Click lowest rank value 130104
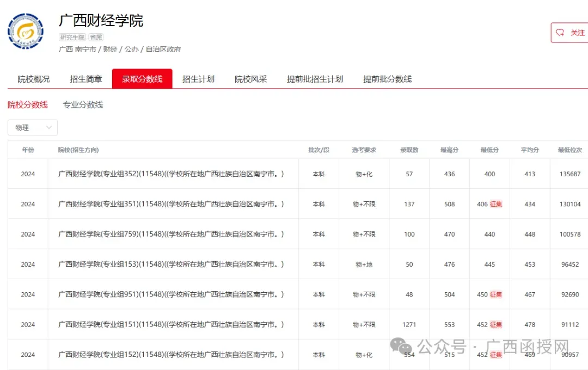 click(570, 204)
